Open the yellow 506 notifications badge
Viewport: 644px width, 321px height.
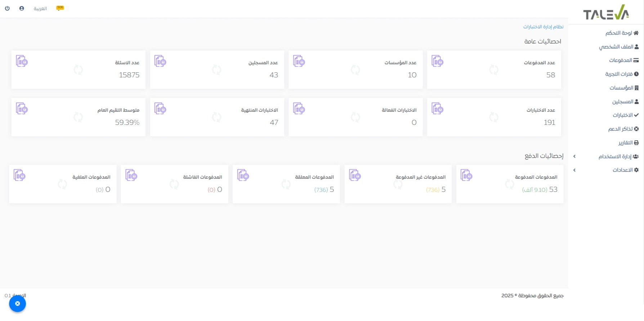60,8
